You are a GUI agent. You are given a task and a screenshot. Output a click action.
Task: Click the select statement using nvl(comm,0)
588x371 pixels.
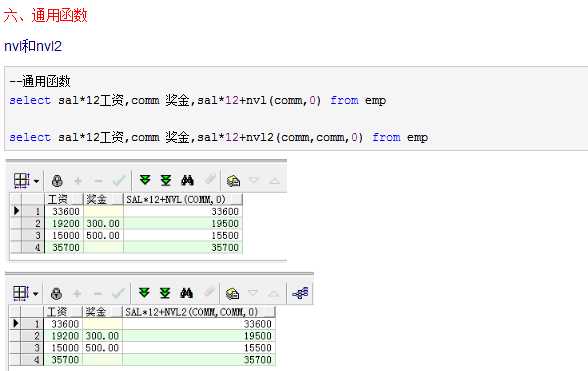point(198,100)
